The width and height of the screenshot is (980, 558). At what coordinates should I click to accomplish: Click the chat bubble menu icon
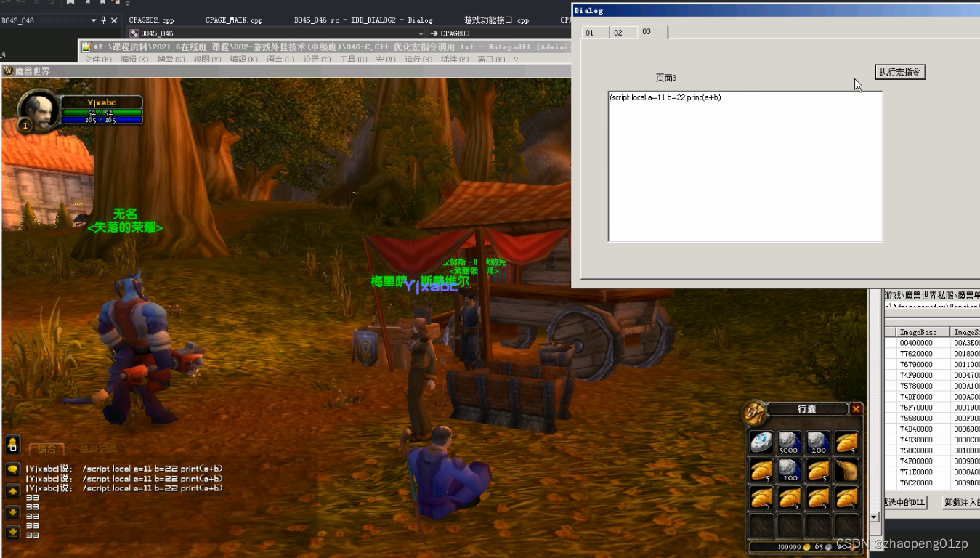tap(12, 469)
